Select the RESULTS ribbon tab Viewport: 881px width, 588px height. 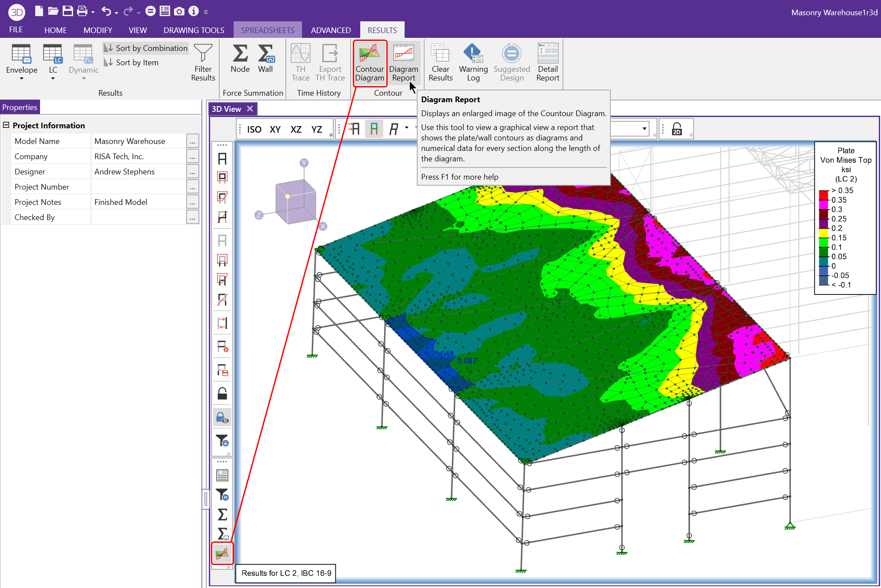[382, 30]
